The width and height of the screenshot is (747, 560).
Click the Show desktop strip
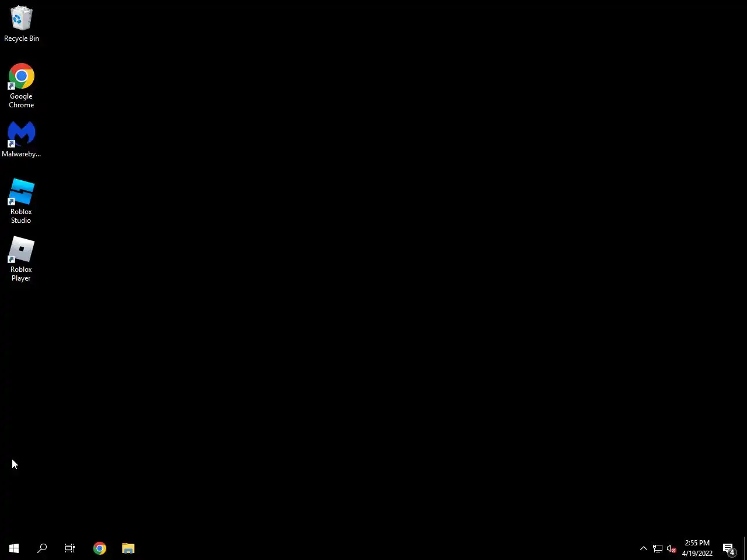pos(745,548)
